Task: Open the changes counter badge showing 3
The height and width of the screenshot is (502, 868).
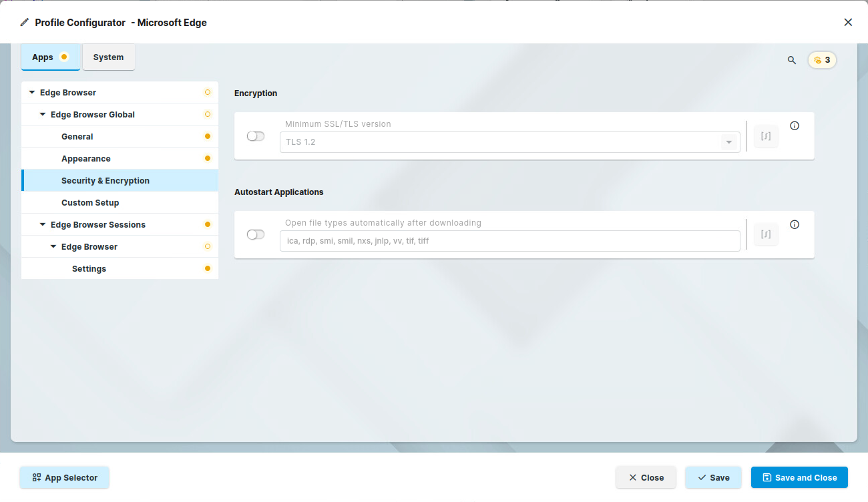Action: (822, 60)
